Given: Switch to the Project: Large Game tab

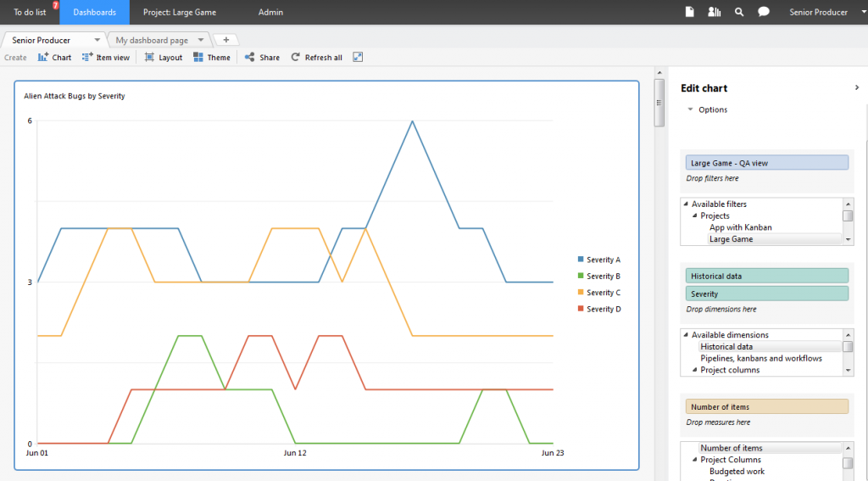Looking at the screenshot, I should tap(179, 12).
